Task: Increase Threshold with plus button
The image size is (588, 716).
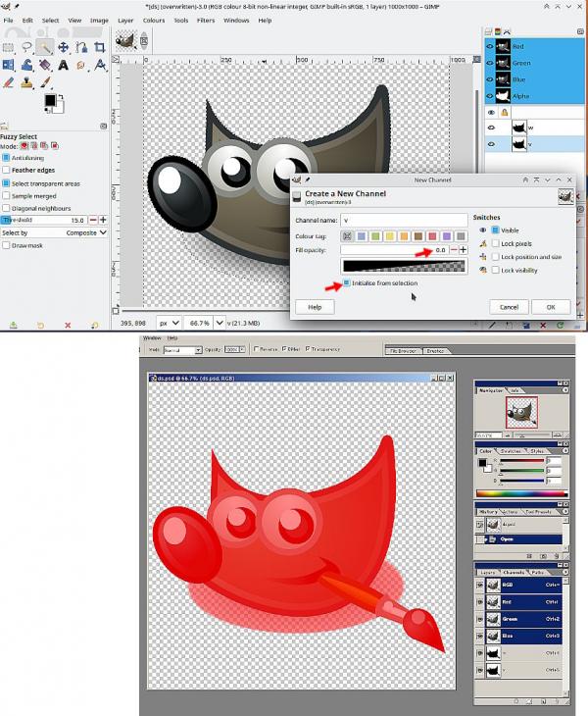Action: point(103,220)
